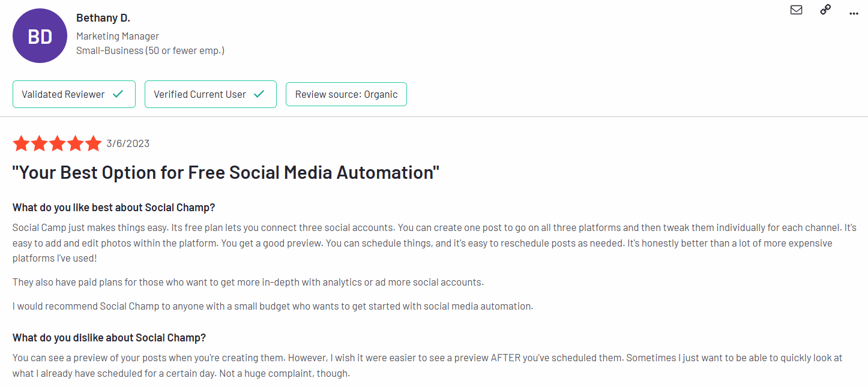Open the three-dots more options menu
This screenshot has width=868, height=387.
click(x=854, y=13)
